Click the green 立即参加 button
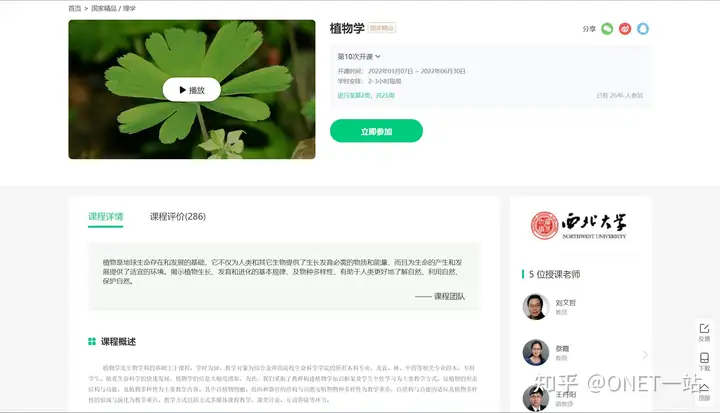 point(376,131)
